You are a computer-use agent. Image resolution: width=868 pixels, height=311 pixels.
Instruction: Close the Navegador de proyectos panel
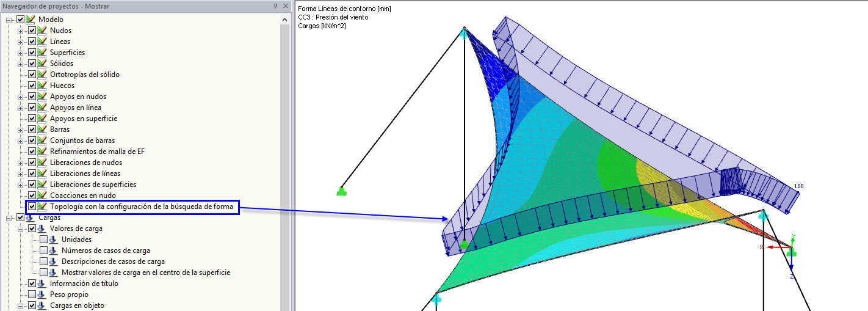click(284, 5)
